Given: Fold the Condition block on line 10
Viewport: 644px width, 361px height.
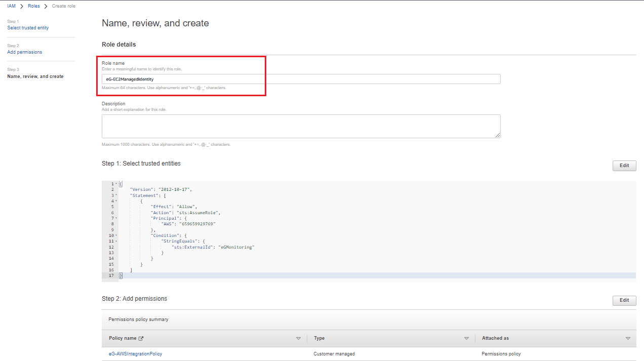Looking at the screenshot, I should (x=116, y=235).
